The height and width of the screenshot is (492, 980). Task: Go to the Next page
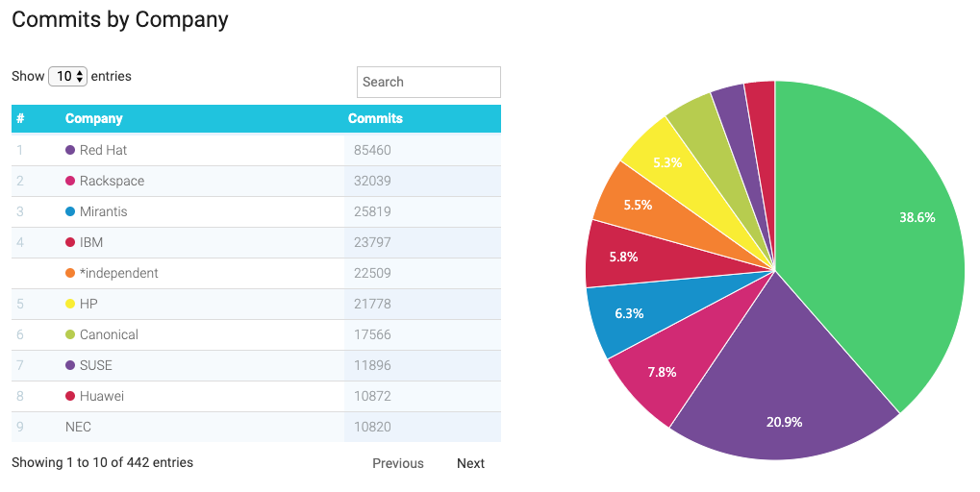point(470,463)
